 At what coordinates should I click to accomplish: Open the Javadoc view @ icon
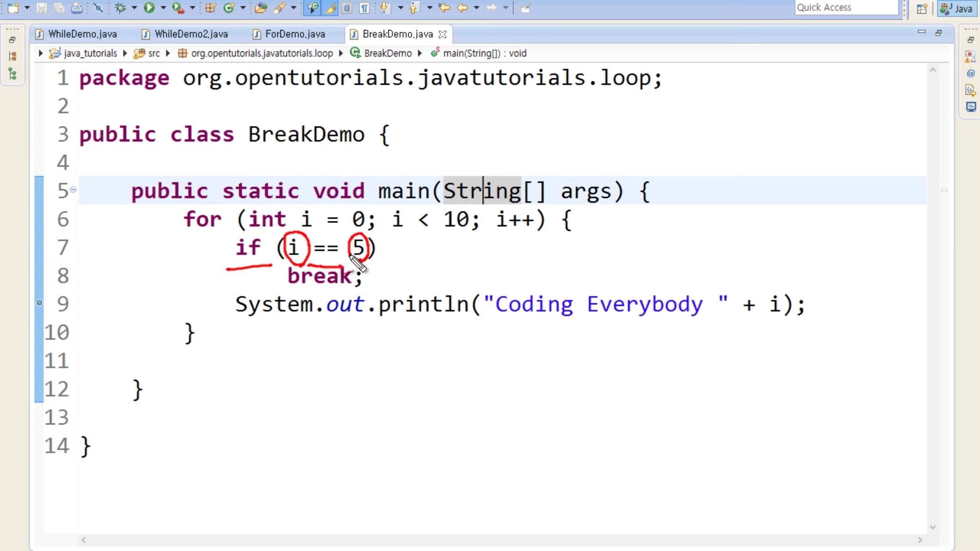(x=970, y=73)
